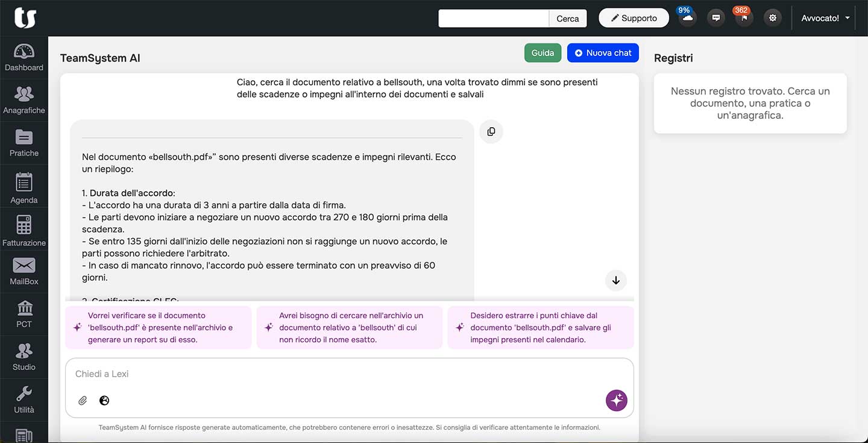Click the line about 3 anni duration
This screenshot has height=443, width=868.
214,205
